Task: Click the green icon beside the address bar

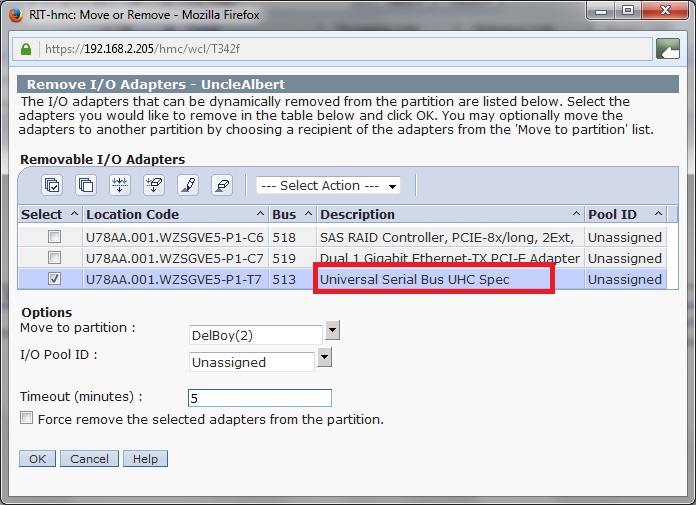Action: click(x=667, y=48)
